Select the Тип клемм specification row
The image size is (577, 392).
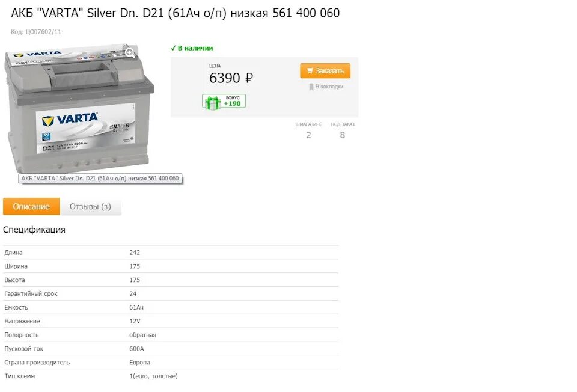pos(171,376)
